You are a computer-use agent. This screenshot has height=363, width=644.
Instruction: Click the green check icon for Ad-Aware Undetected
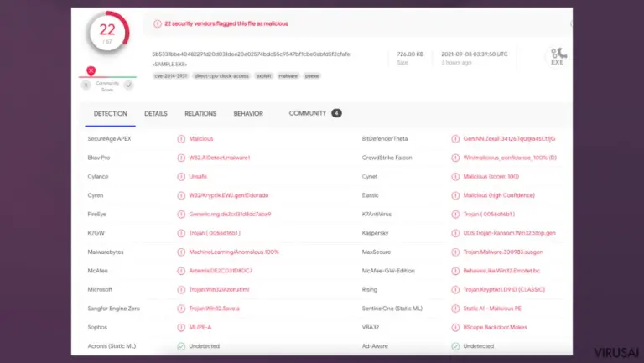click(x=455, y=346)
